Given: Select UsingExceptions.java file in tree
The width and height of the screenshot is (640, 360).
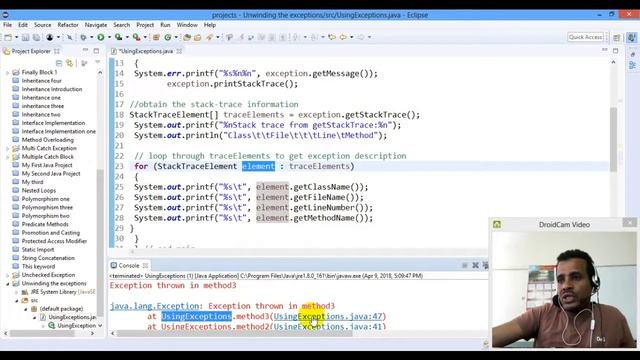Looking at the screenshot, I should pos(72,317).
